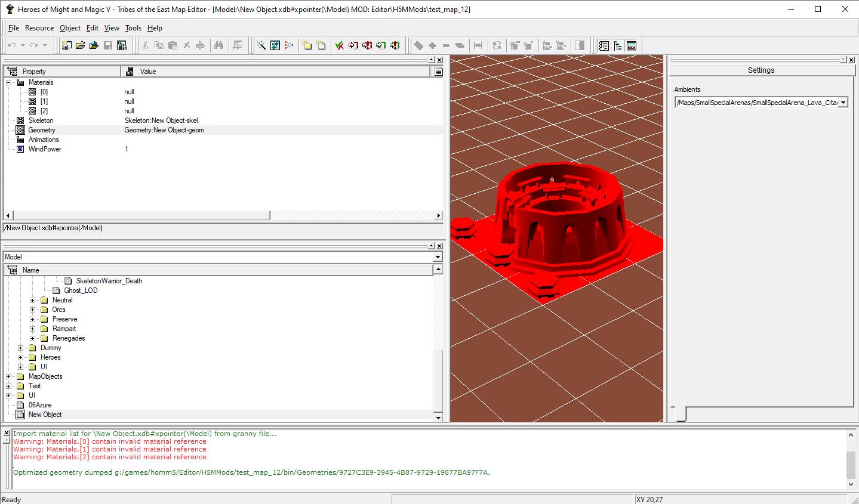
Task: Open the Tools menu
Action: click(133, 28)
